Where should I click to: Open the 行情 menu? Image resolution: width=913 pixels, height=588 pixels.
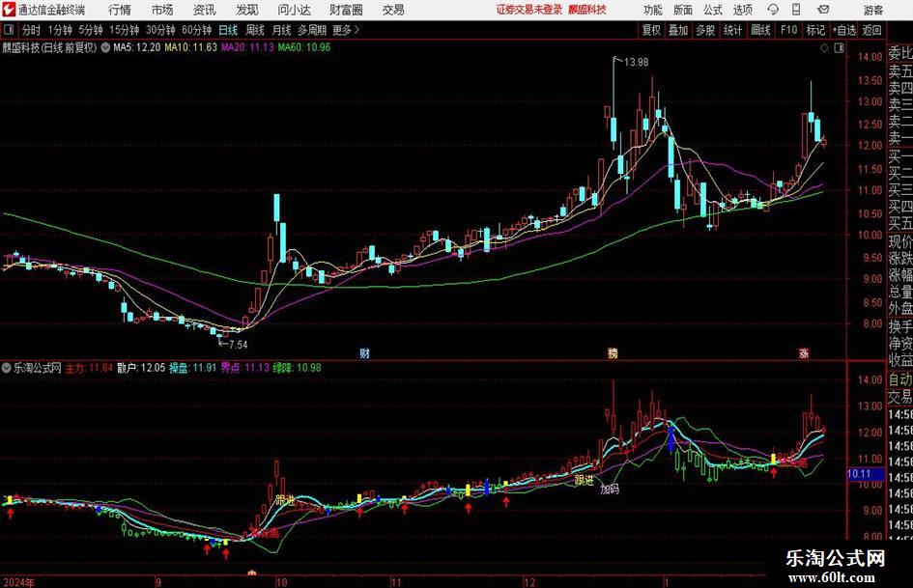(x=120, y=10)
